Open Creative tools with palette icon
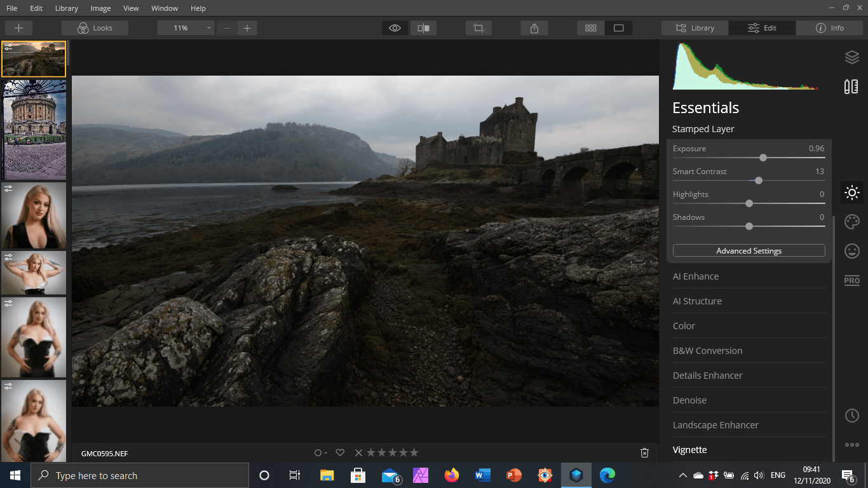Screen dimensions: 868x488 [x=851, y=222]
